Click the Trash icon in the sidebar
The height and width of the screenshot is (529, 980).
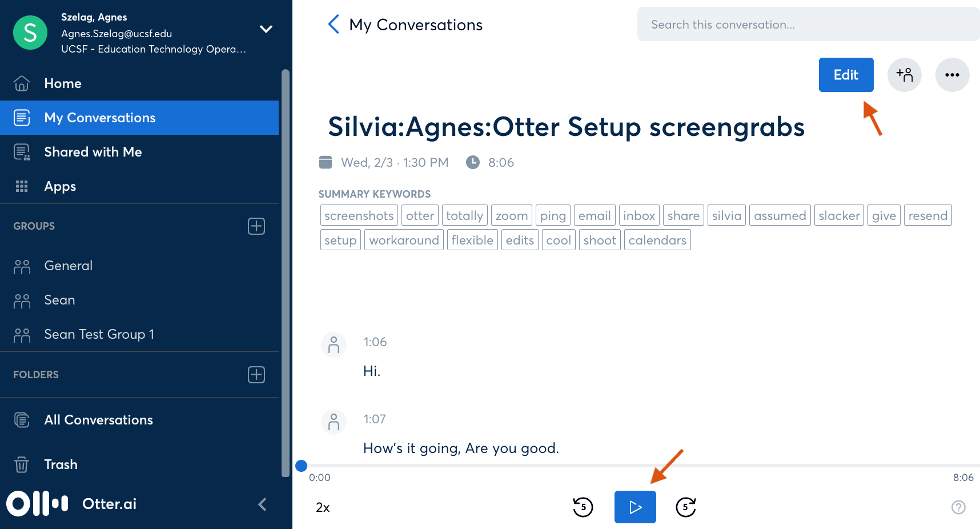[x=21, y=464]
